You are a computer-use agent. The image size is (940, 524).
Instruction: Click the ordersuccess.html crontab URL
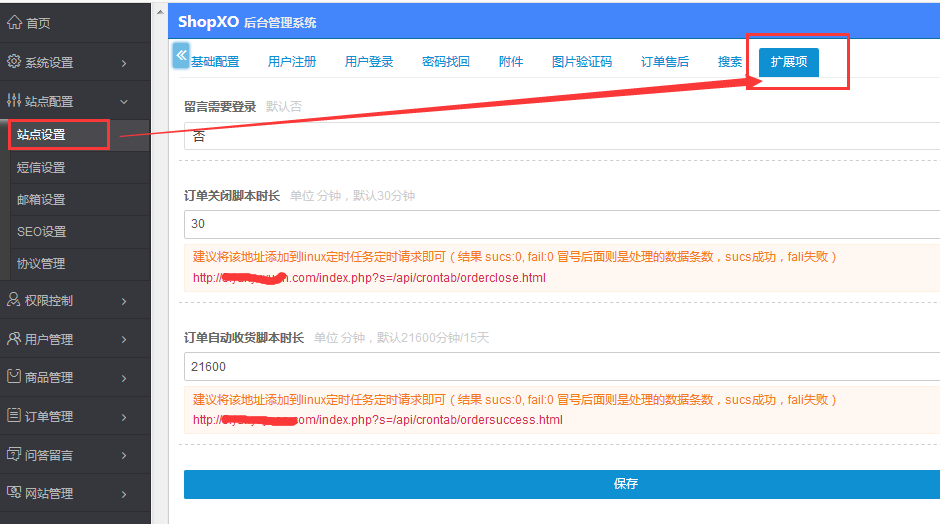click(x=378, y=420)
